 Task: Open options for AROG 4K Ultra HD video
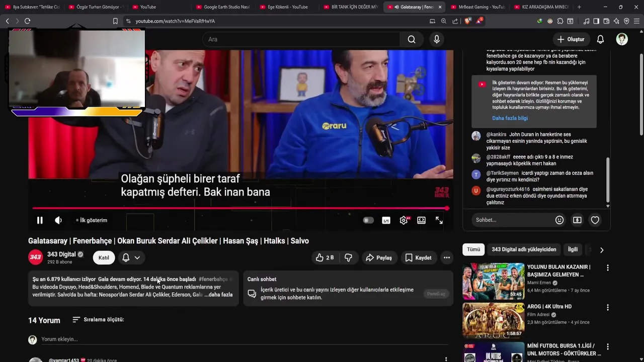click(x=607, y=307)
